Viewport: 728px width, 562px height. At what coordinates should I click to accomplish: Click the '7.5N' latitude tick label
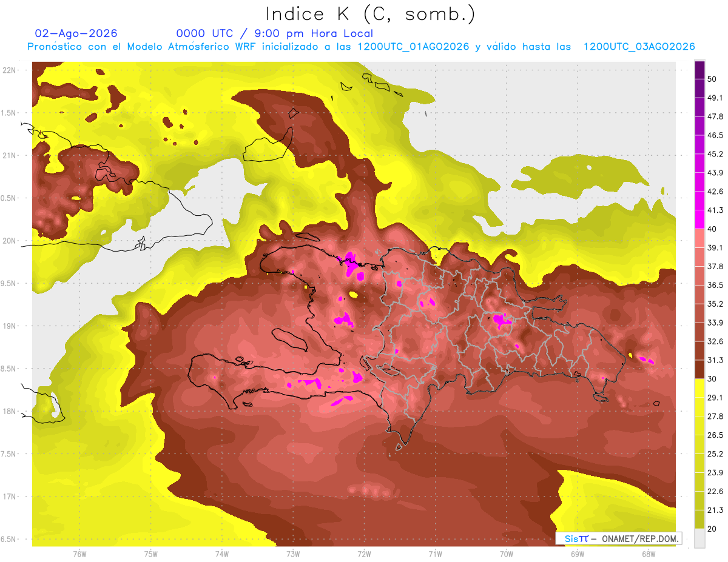(x=9, y=454)
